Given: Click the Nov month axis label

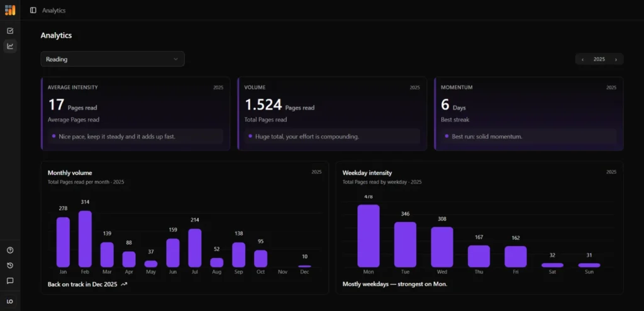Looking at the screenshot, I should point(282,272).
